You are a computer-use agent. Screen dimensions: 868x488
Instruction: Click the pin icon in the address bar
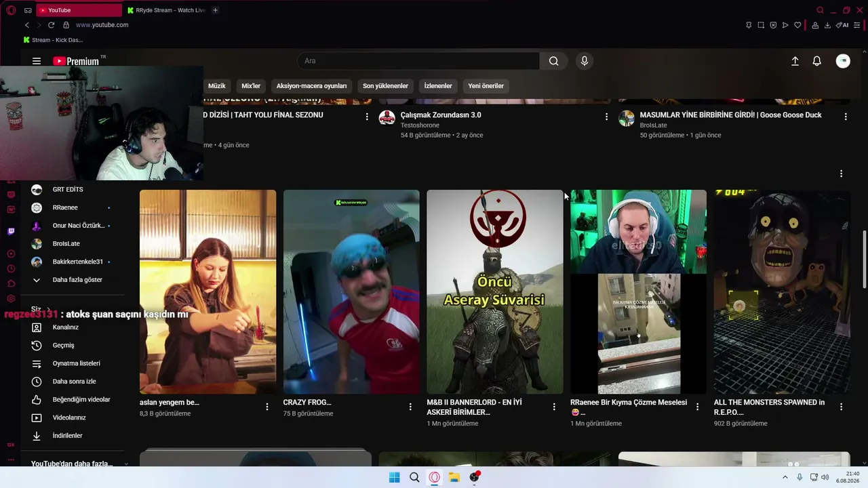(749, 25)
